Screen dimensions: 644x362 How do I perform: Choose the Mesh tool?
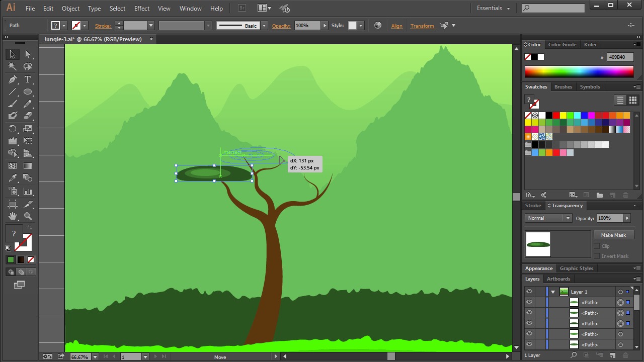click(x=13, y=166)
